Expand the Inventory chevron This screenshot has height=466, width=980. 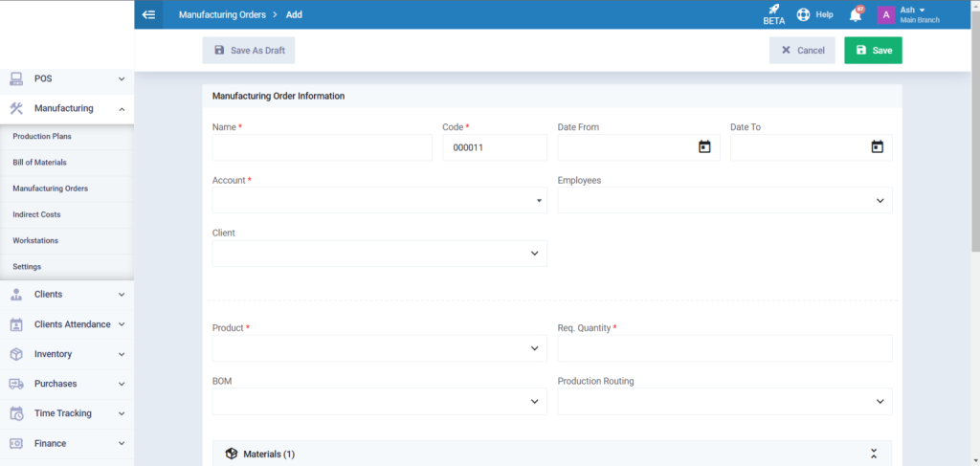tap(122, 354)
